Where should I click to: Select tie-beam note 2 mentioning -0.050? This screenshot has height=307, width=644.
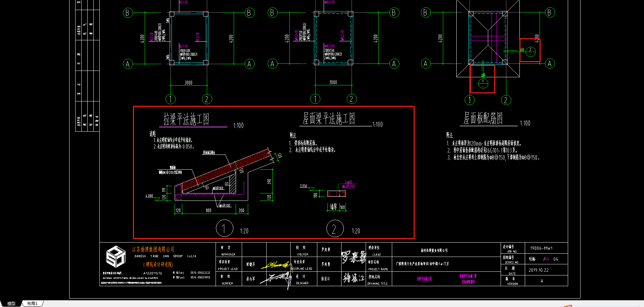174,146
